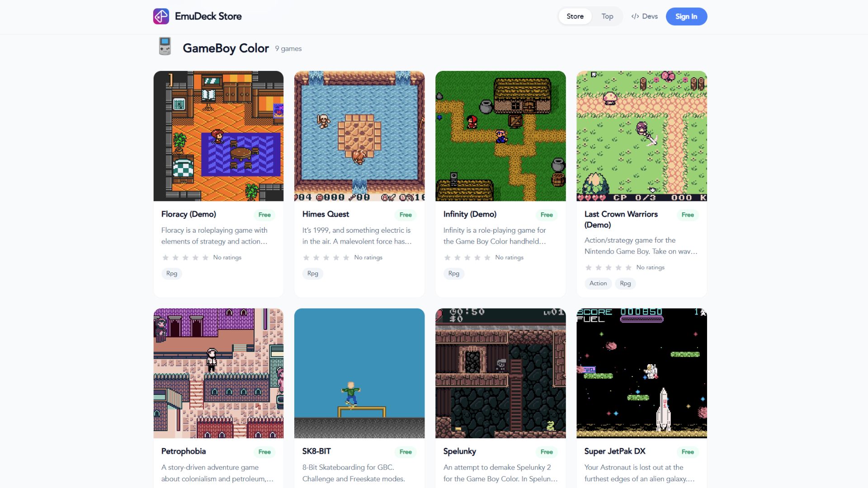Open the Himes Quest title link

(x=325, y=214)
